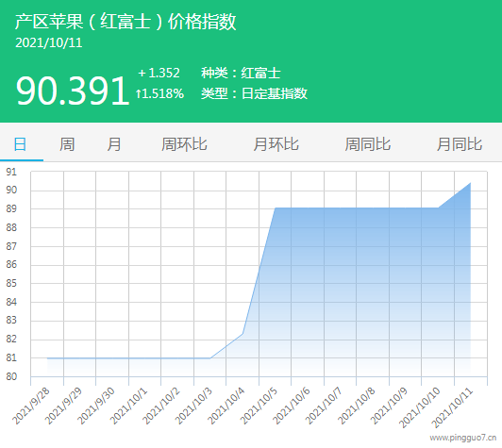Click the 2021/10/5 x-axis date label

coord(259,406)
